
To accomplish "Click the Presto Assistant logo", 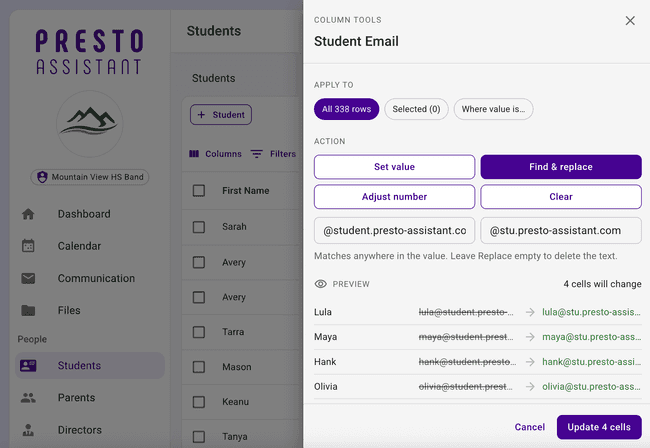I will tap(89, 52).
